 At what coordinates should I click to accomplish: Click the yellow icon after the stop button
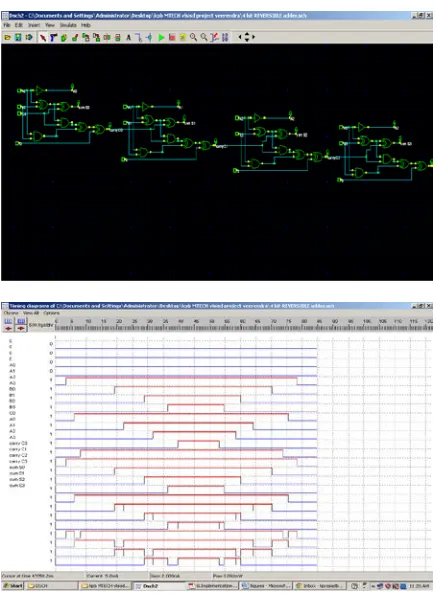coord(183,37)
